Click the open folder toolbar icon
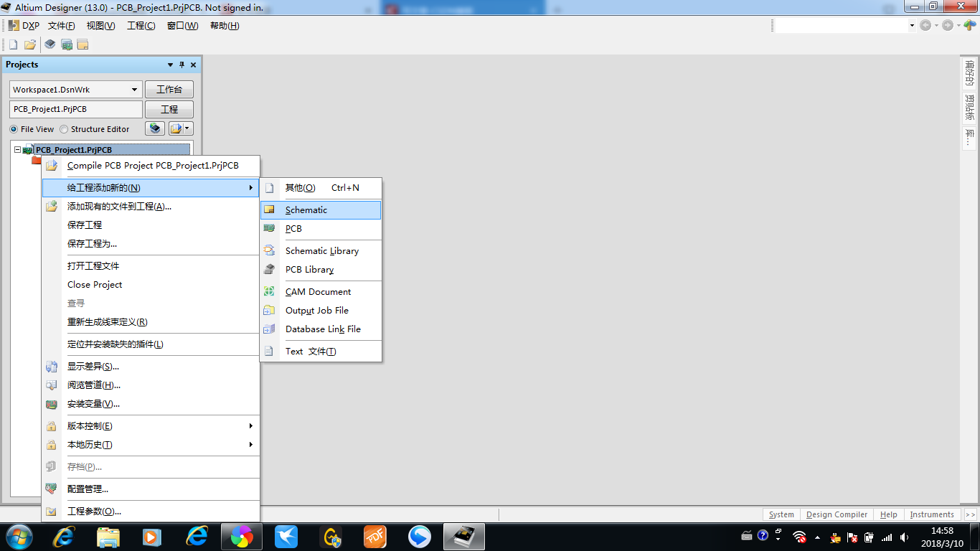This screenshot has height=551, width=980. (x=30, y=44)
